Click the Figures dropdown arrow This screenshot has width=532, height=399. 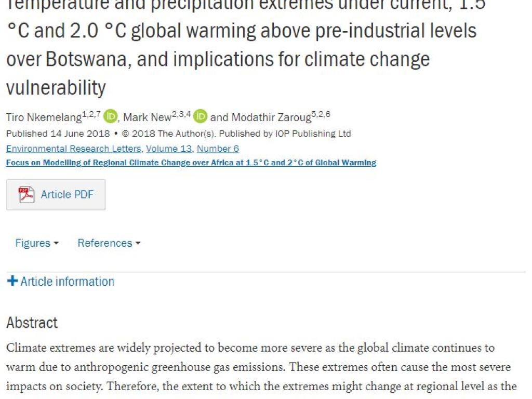point(56,243)
